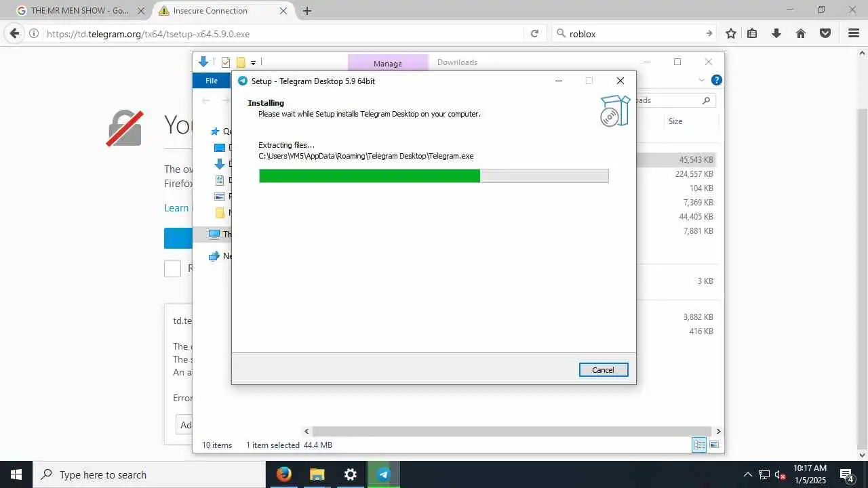Open the Firefox downloads arrow
The image size is (868, 488).
coord(776,33)
